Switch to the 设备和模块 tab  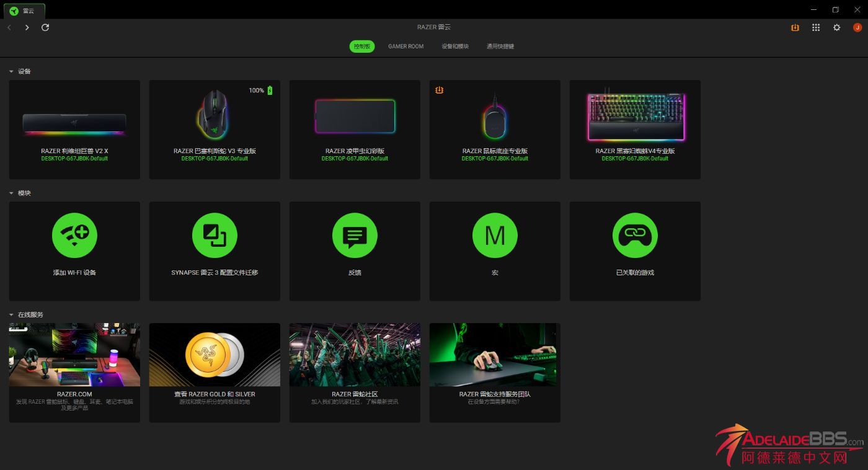[x=455, y=47]
